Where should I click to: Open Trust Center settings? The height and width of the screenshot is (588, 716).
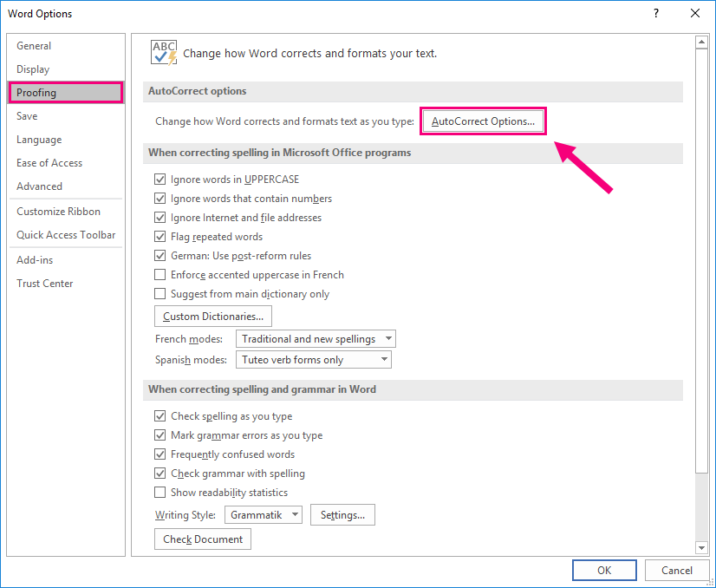66,284
